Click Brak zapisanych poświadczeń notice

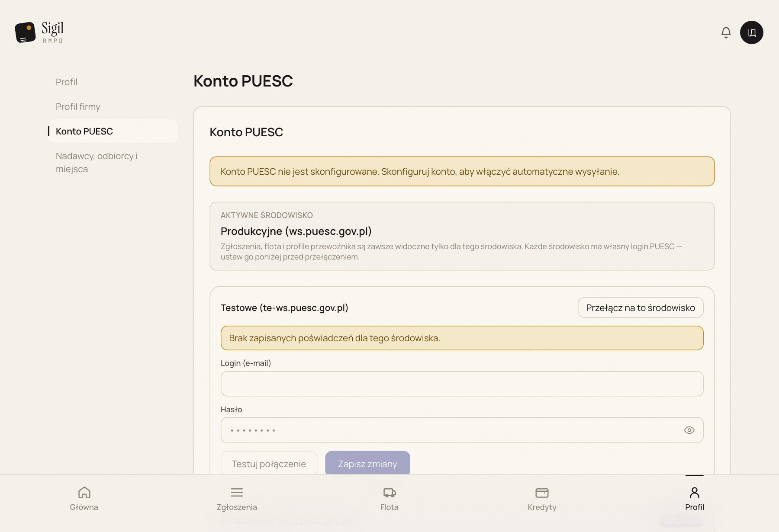point(462,338)
